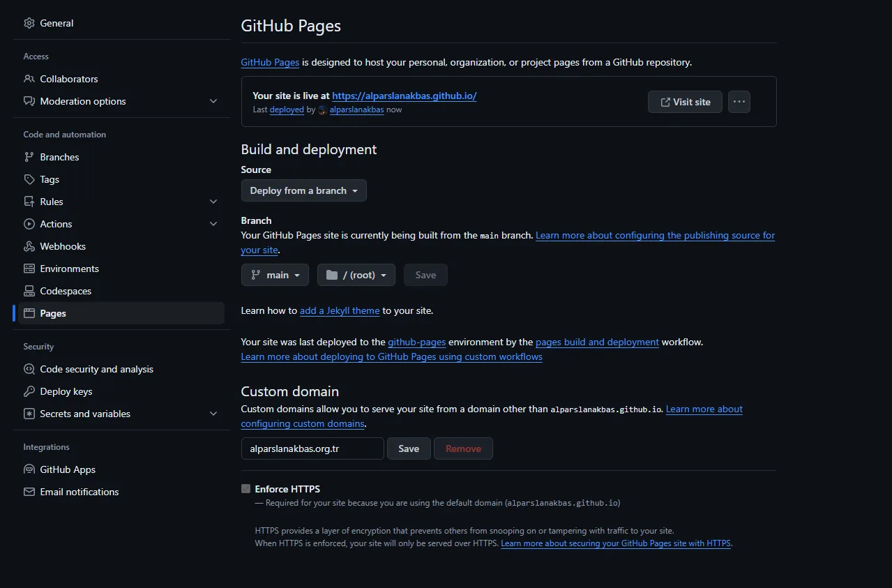
Task: Expand the Moderation options chevron
Action: click(213, 101)
